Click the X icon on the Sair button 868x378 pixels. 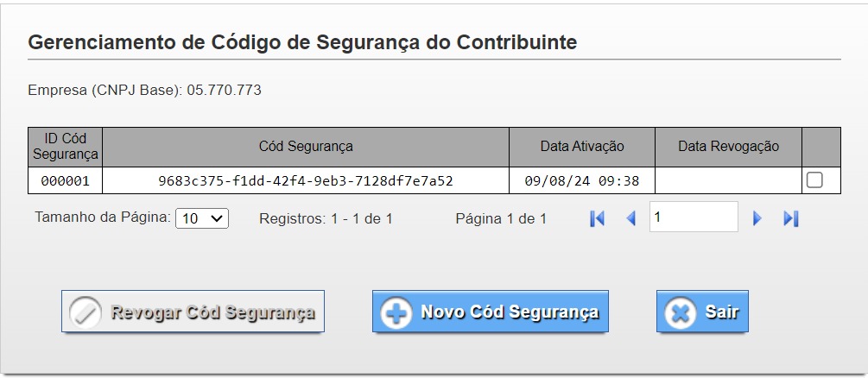click(x=681, y=312)
